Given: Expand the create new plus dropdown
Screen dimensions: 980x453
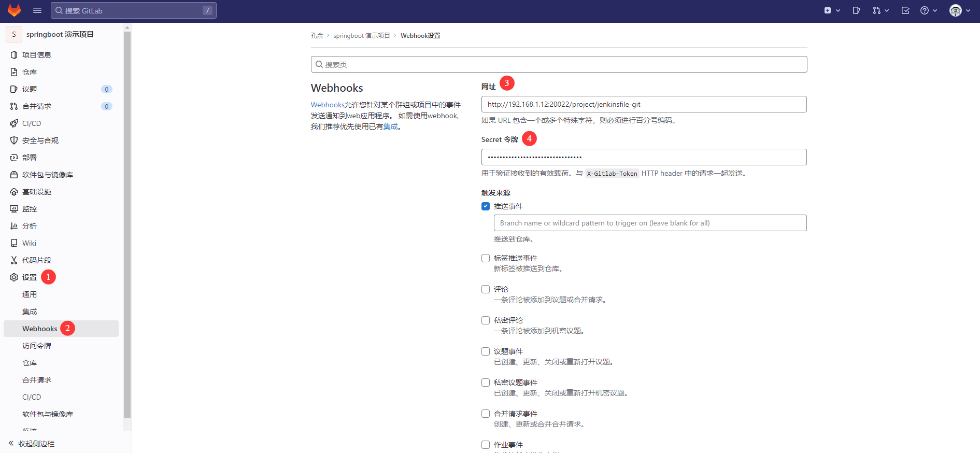Looking at the screenshot, I should pos(832,10).
